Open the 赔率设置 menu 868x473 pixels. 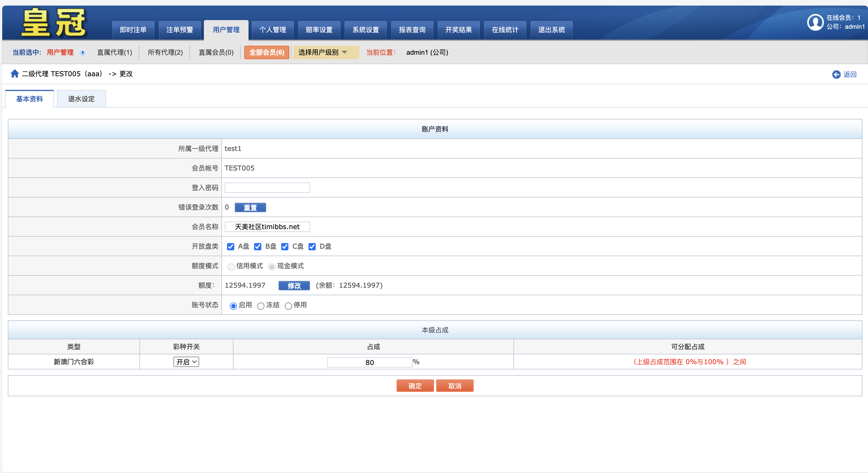pyautogui.click(x=319, y=30)
